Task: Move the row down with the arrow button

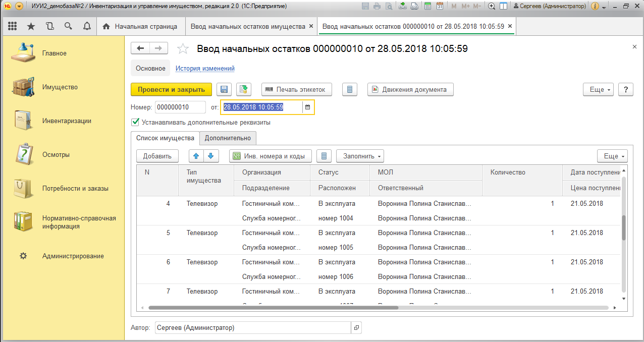Action: click(210, 156)
